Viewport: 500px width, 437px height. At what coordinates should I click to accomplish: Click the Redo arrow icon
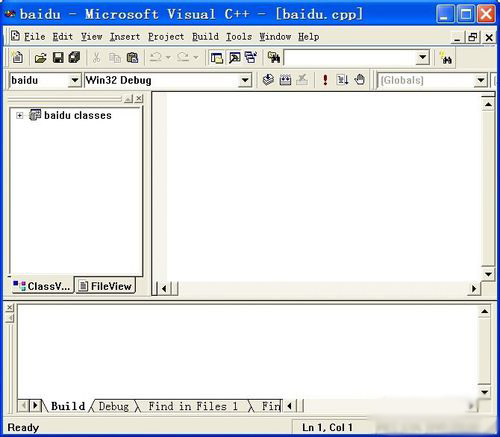[183, 57]
